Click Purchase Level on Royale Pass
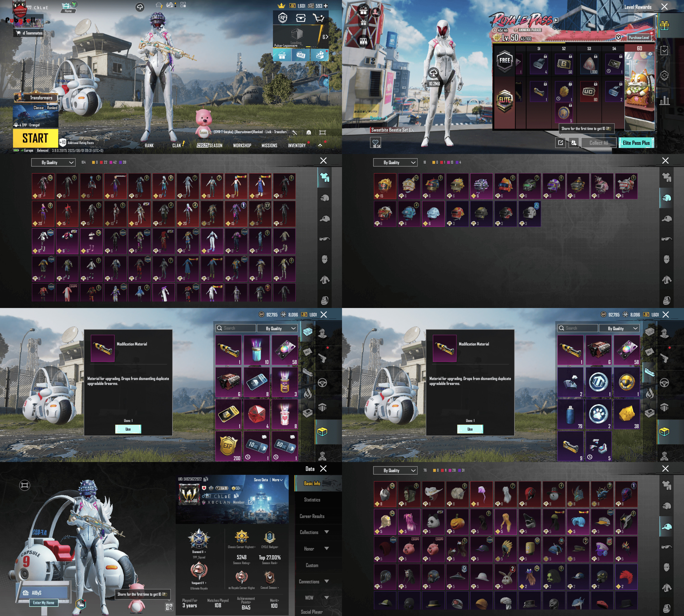Viewport: 684px width, 616px height. click(x=639, y=38)
